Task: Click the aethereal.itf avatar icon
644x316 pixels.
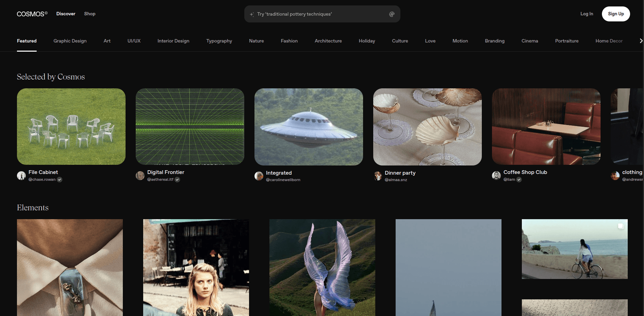Action: point(140,176)
